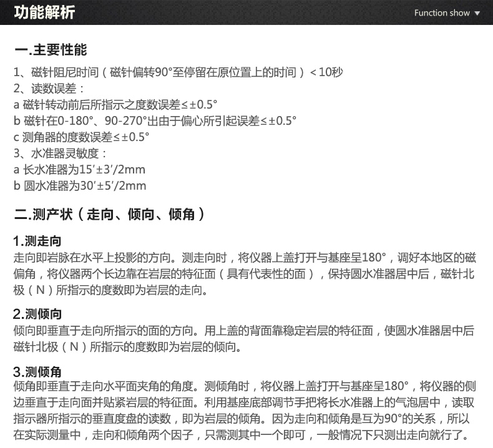Click the paragraph starting with 倾向即垂直于走向
This screenshot has width=493, height=448.
pos(243,338)
